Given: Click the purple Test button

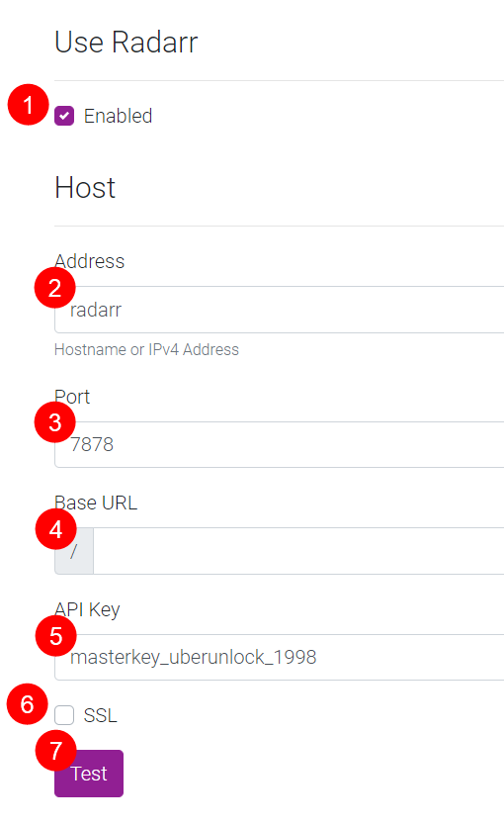Looking at the screenshot, I should click(89, 774).
